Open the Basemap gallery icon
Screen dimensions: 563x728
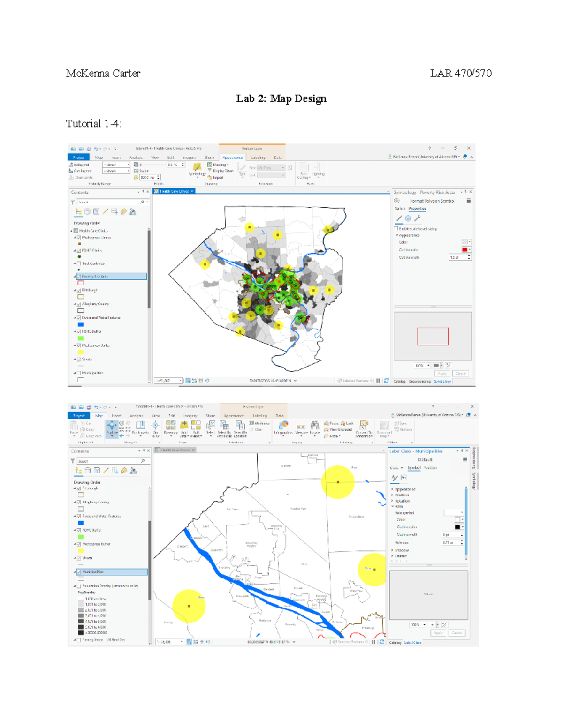click(171, 425)
